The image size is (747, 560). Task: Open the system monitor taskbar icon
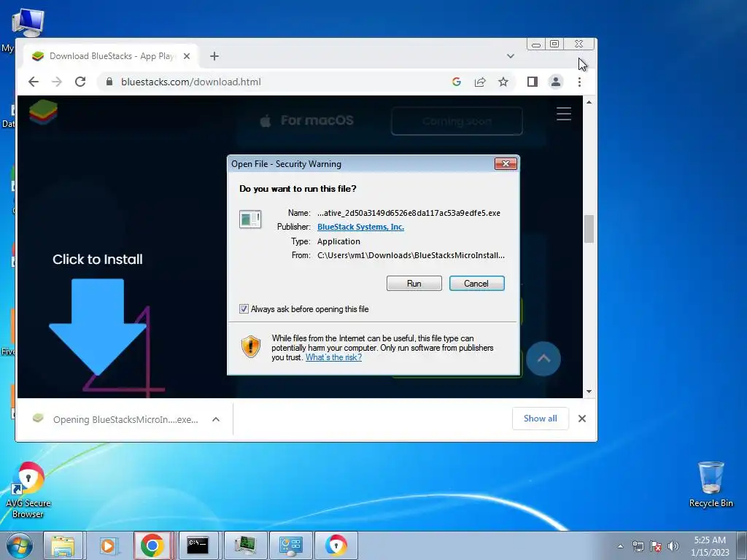click(x=245, y=545)
